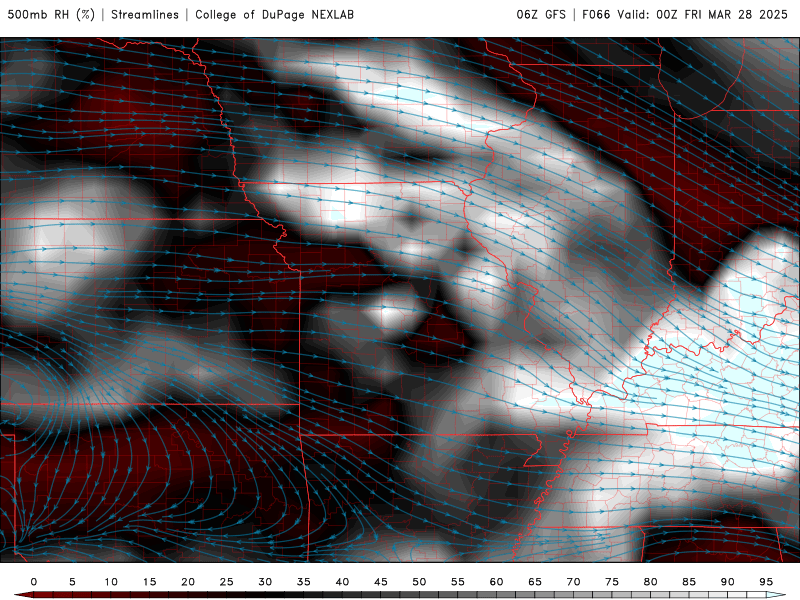Click the colorbar label "70"
This screenshot has width=800, height=600.
[573, 582]
